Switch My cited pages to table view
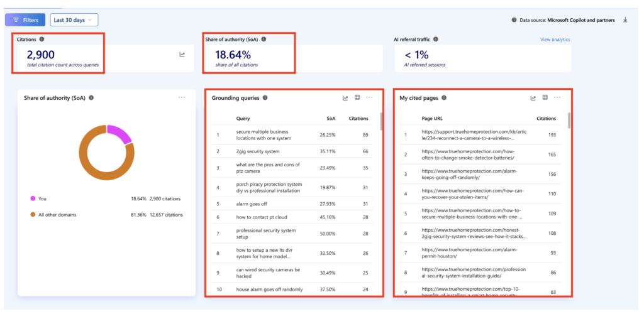Viewport: 644px width, 314px height. point(545,97)
